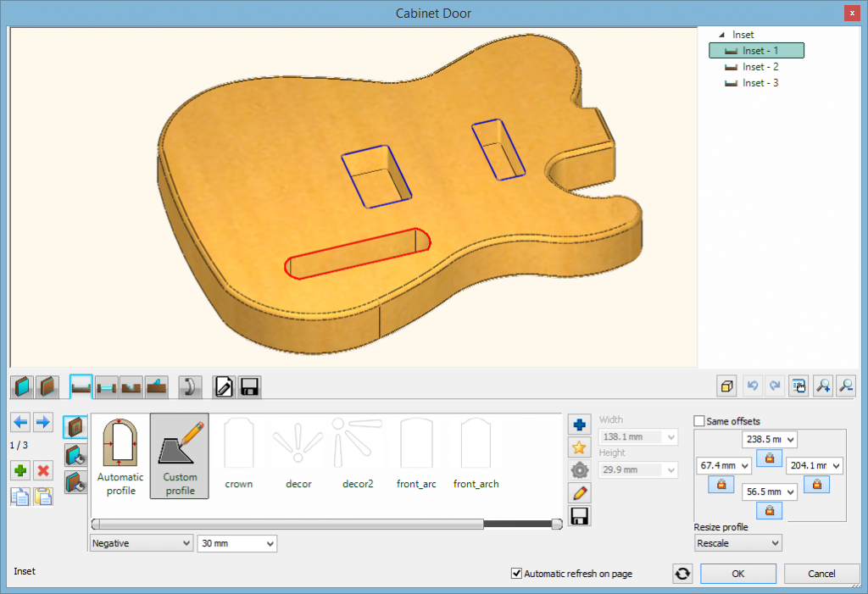868x594 pixels.
Task: Pick the crown profile
Action: (239, 452)
